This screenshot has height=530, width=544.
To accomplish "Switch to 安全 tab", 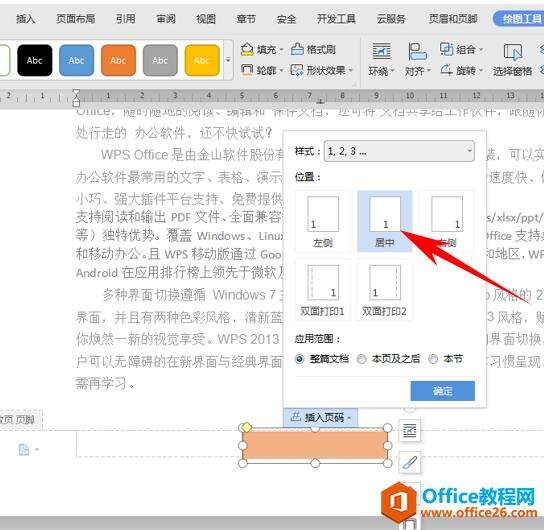I will click(286, 19).
